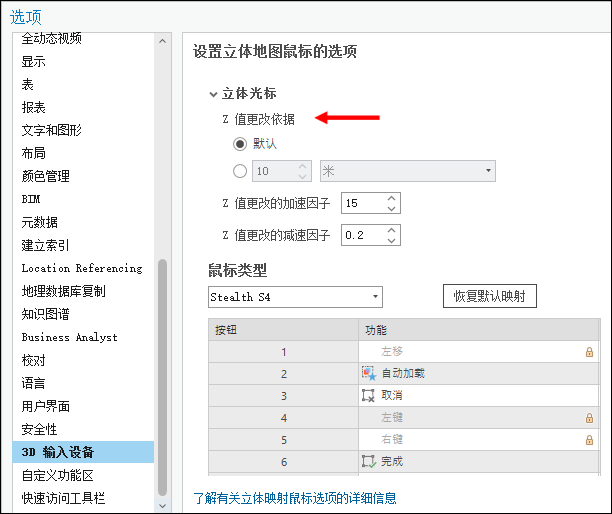Click the lock icon on the 右键 row
The image size is (612, 514).
589,440
